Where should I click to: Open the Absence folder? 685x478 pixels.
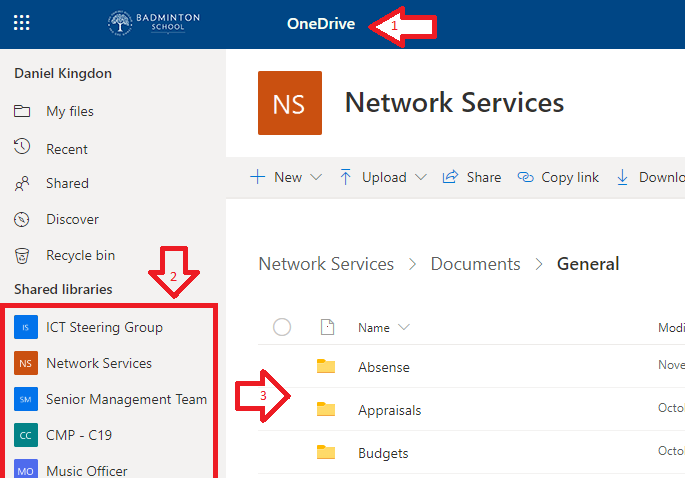click(384, 367)
